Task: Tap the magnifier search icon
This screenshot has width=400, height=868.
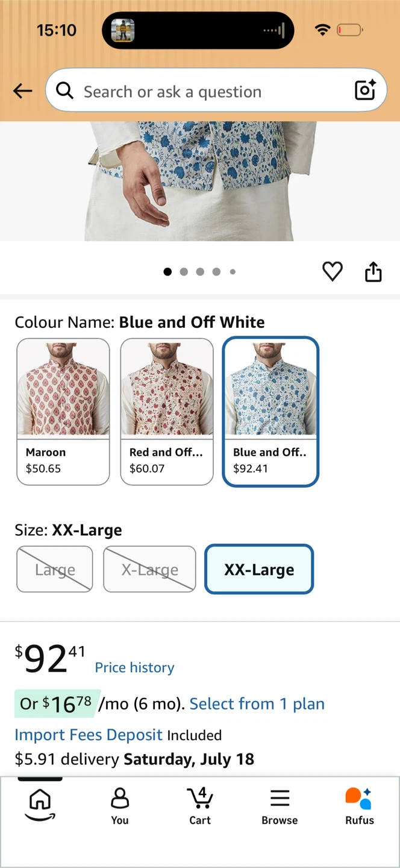Action: coord(64,91)
